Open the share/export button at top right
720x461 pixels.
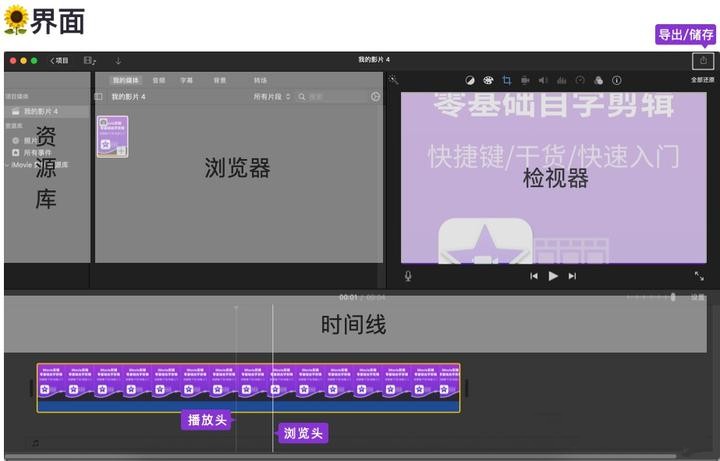pyautogui.click(x=703, y=61)
